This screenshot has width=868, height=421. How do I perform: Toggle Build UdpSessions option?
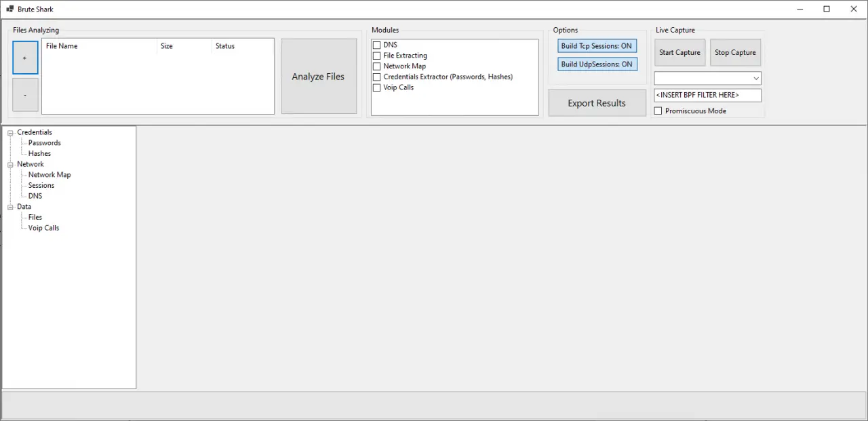(597, 64)
